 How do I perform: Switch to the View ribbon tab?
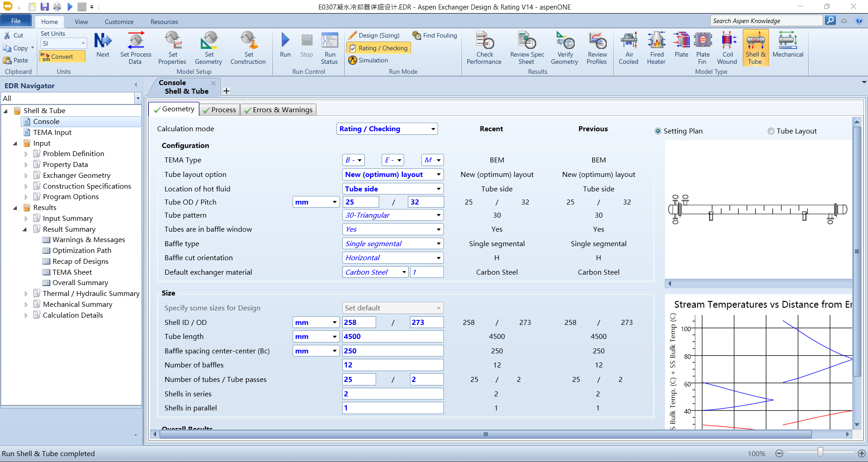point(81,22)
